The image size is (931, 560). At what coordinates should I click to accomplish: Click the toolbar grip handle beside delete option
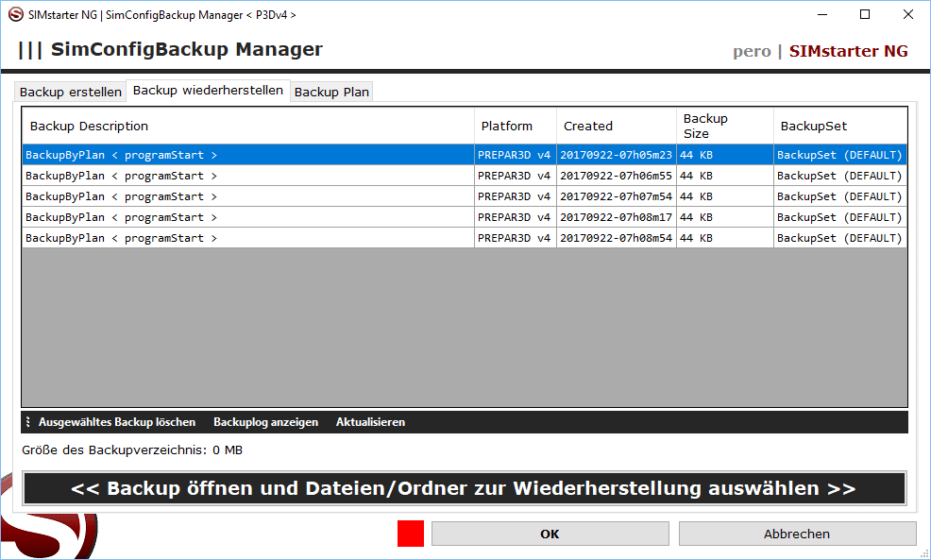point(28,422)
